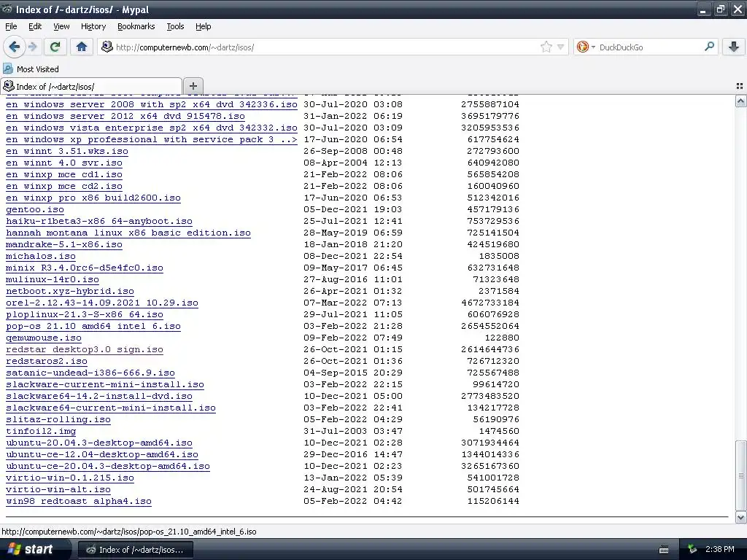The image size is (747, 560).
Task: Click the redstaros2.iso link
Action: pos(47,361)
